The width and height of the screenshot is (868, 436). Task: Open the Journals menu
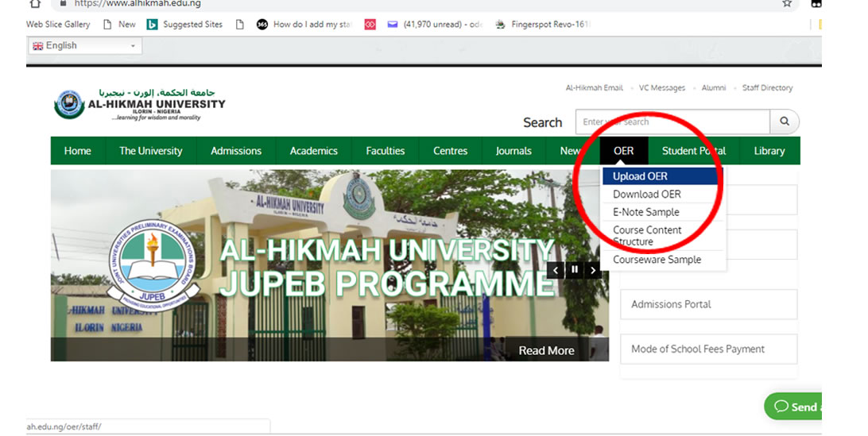tap(513, 151)
